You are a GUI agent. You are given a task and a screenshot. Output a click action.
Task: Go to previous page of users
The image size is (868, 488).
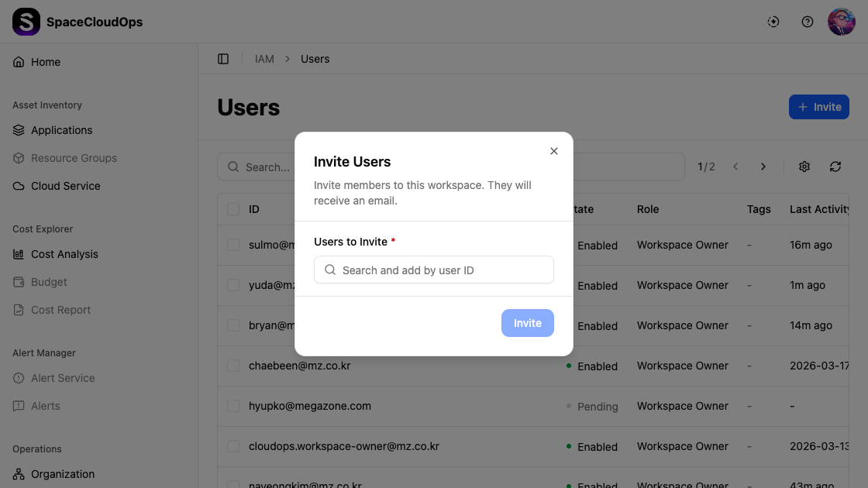(x=735, y=167)
